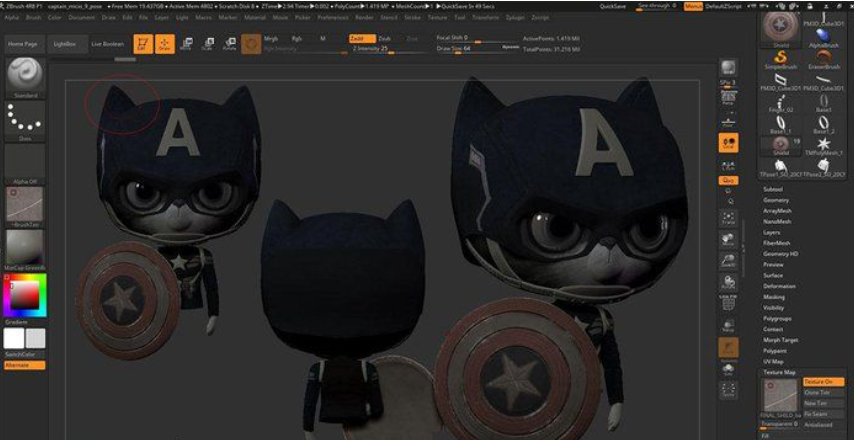Open the MatCap material selector
This screenshot has width=854, height=440.
pos(25,250)
